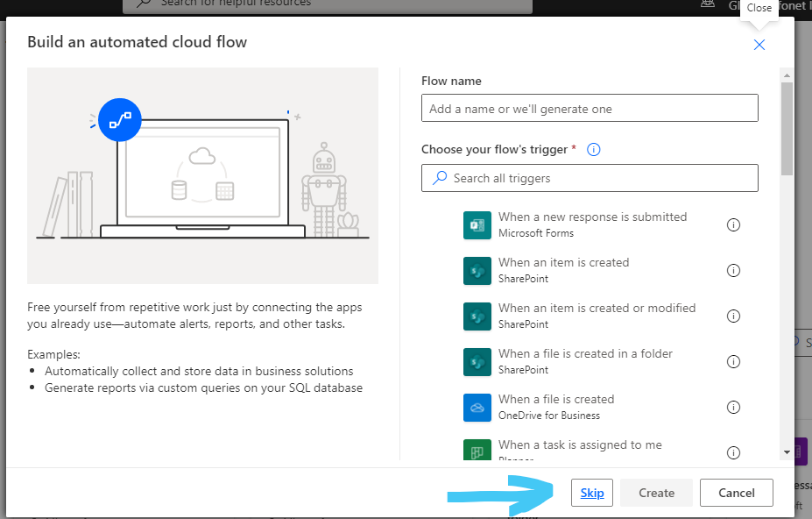The height and width of the screenshot is (519, 812).
Task: Show info for OneDrive When a file is created
Action: click(x=733, y=408)
